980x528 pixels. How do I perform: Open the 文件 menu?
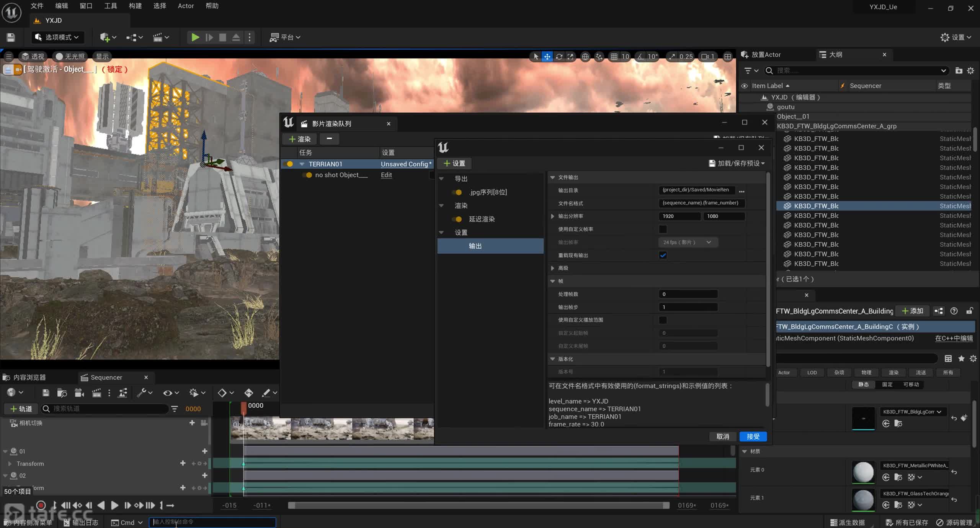[x=37, y=6]
